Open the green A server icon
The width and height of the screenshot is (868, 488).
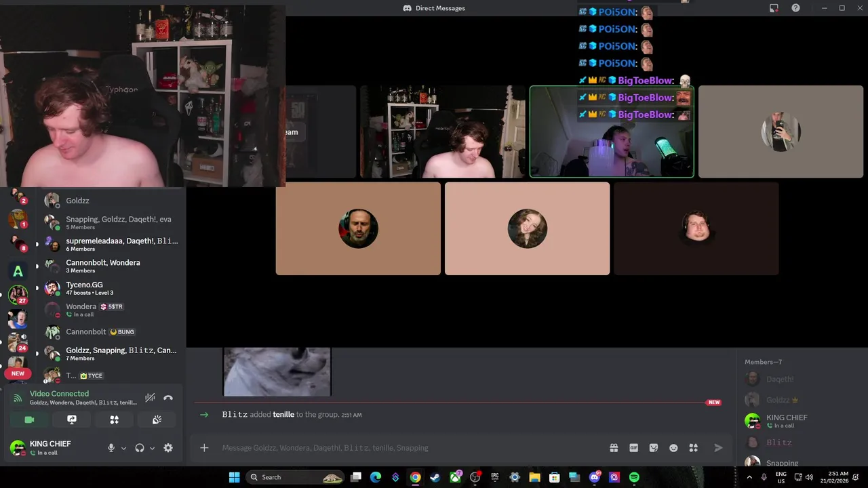click(x=18, y=272)
